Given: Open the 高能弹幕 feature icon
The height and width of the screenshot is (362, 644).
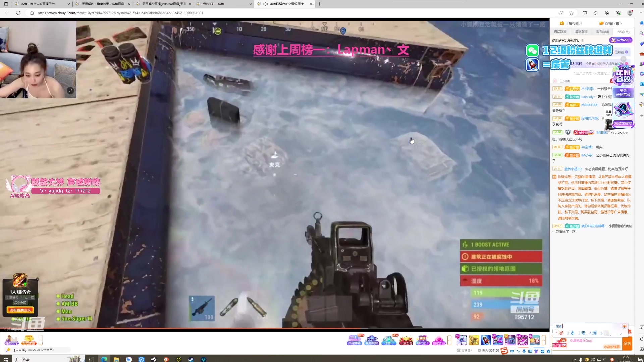Looking at the screenshot, I should coord(354,340).
